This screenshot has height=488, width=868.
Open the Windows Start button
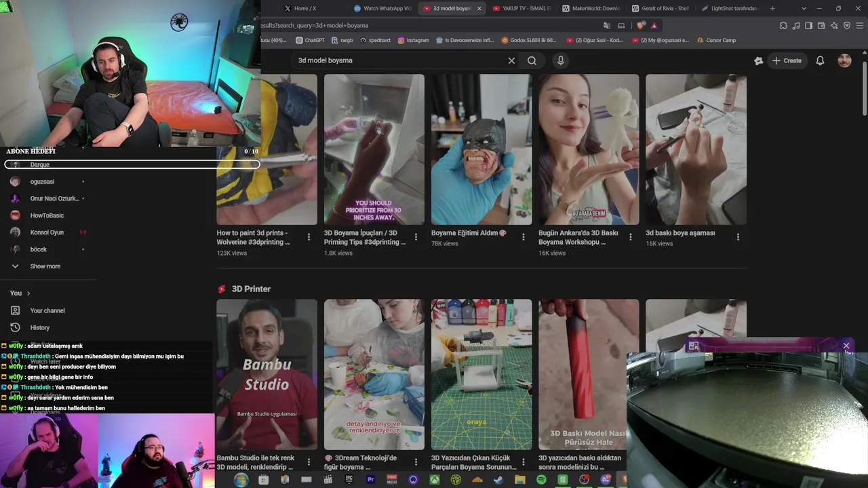pos(241,480)
